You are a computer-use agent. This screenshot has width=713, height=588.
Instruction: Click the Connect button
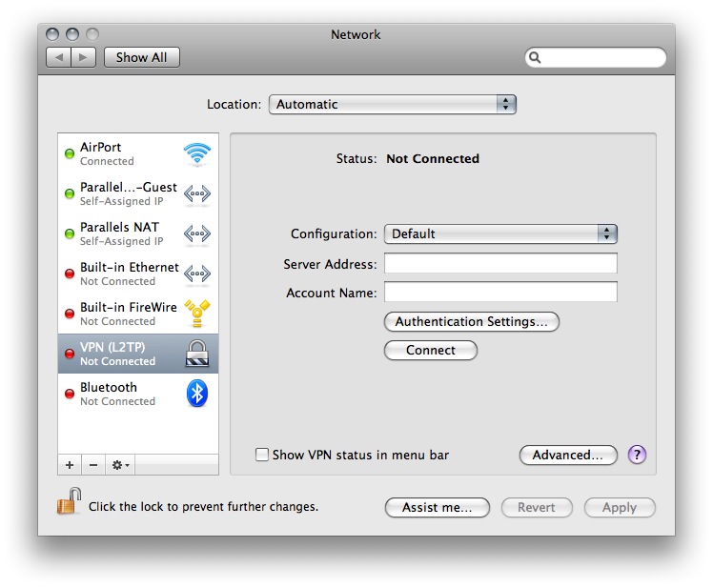click(x=431, y=350)
